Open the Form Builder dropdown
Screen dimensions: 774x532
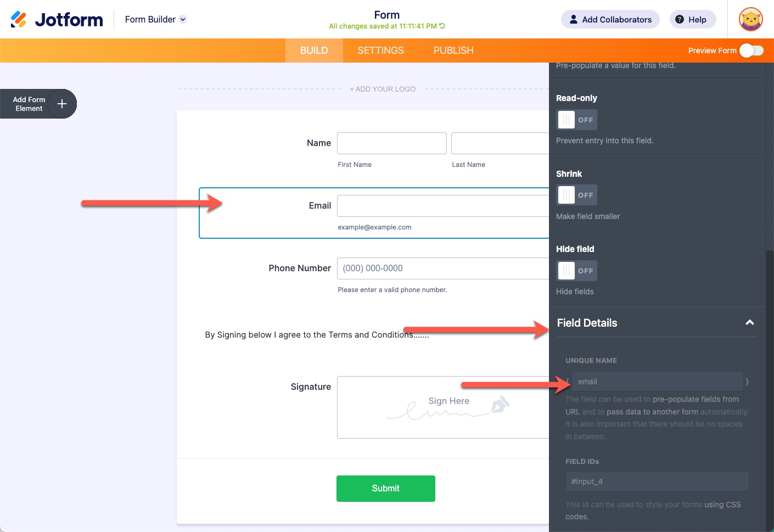[x=156, y=19]
